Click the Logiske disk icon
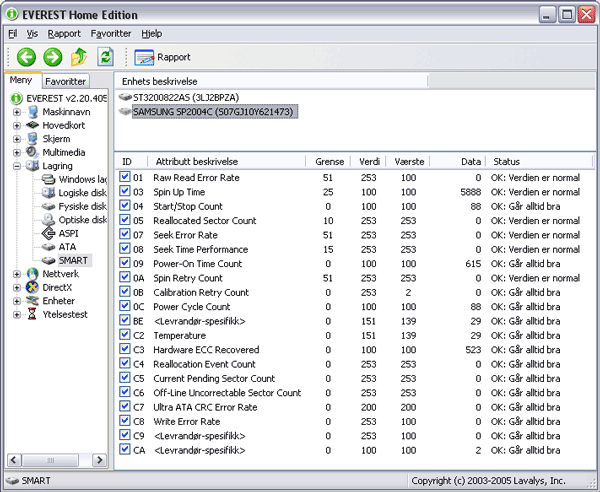 pos(49,192)
